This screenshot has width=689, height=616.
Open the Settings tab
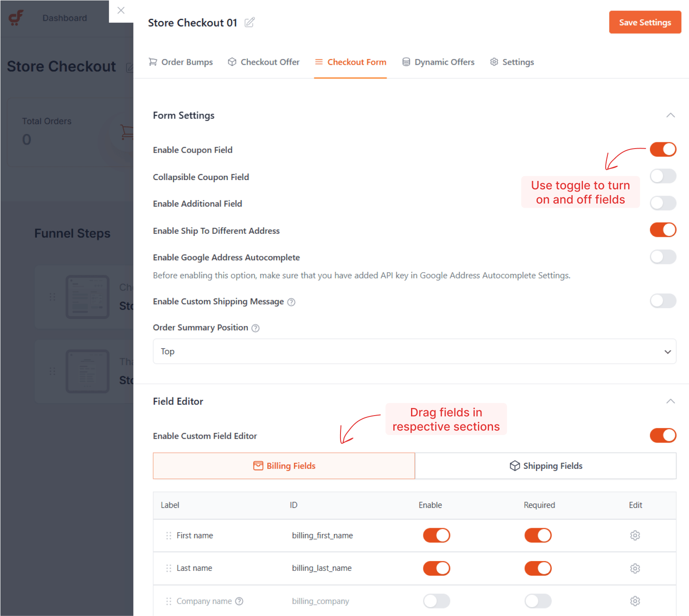tap(512, 62)
